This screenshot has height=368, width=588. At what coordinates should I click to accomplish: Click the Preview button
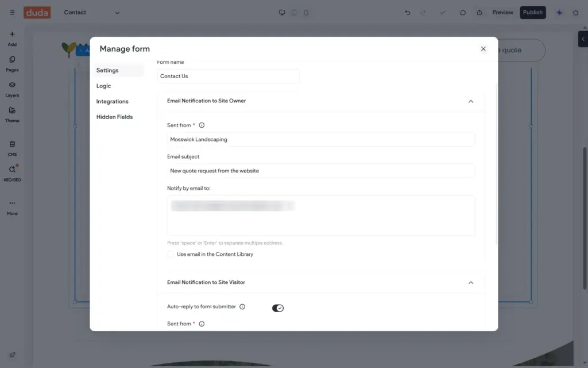(x=502, y=13)
